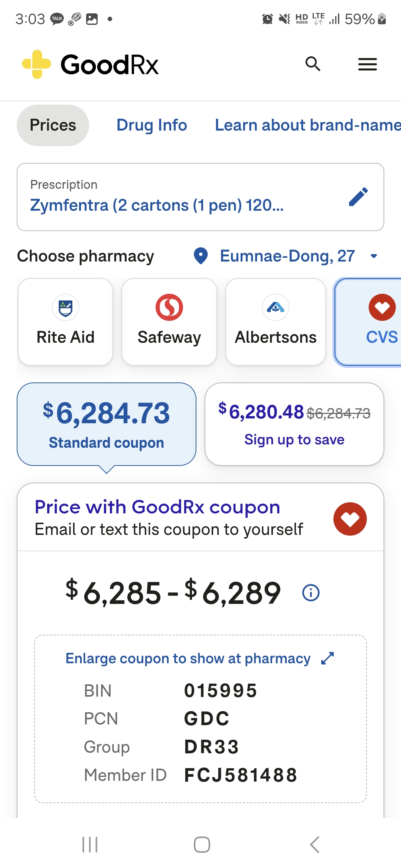This screenshot has width=401, height=868.
Task: Edit prescription with pencil icon
Action: pyautogui.click(x=358, y=197)
